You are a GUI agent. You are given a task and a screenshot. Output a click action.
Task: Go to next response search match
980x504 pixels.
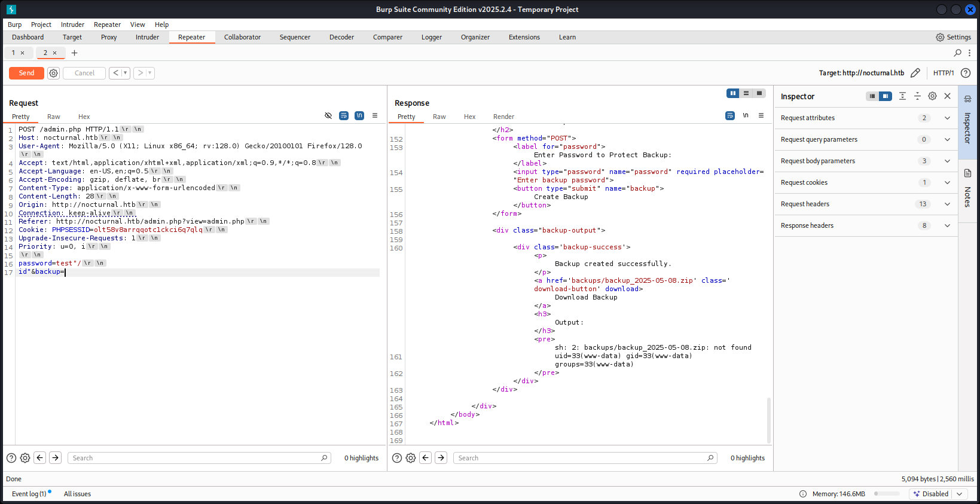441,458
